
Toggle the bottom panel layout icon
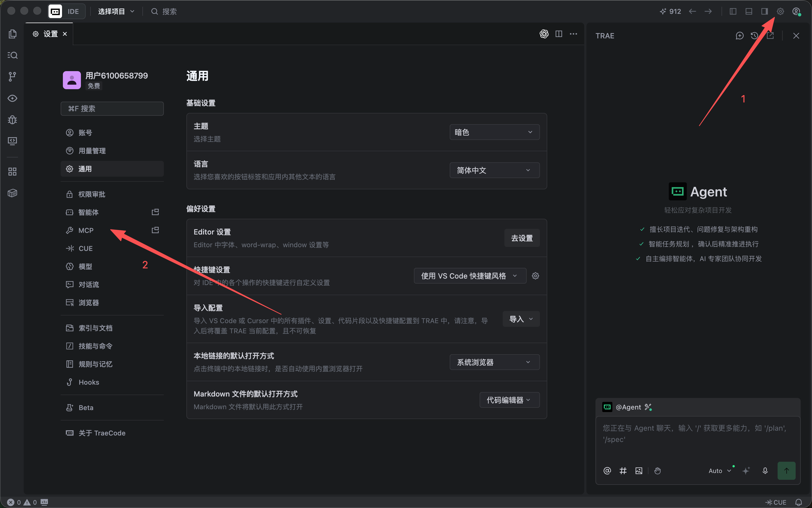point(749,11)
